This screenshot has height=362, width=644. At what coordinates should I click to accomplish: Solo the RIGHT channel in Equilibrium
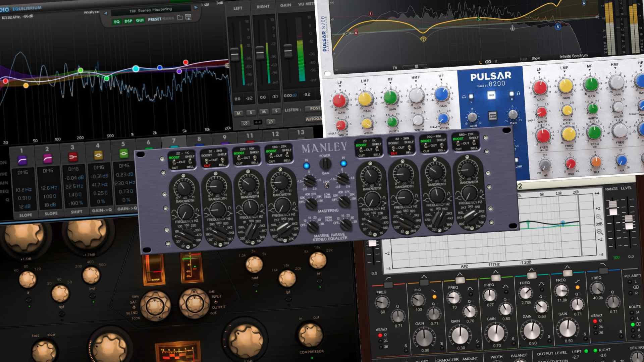point(276,111)
